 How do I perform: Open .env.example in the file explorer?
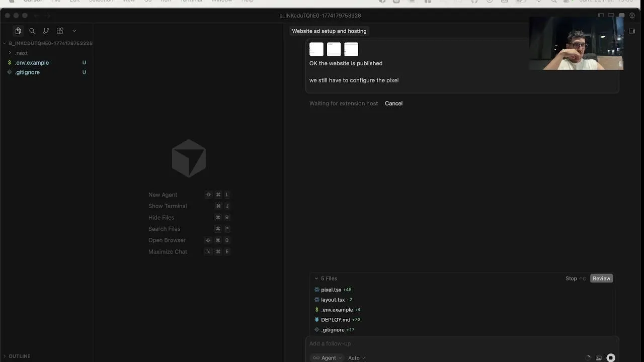[x=32, y=63]
